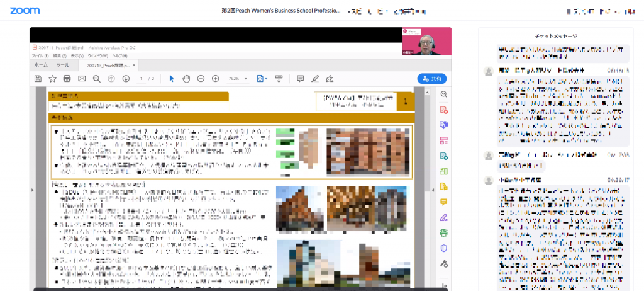Screen dimensions: 644x291
Task: Click the document vertical scrollbar up arrow
Action: coord(427,93)
